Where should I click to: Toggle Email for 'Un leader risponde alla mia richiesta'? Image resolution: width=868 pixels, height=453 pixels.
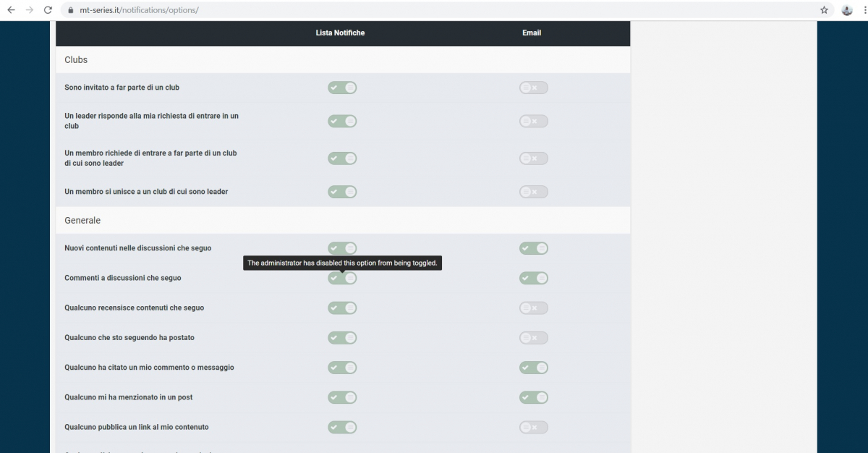[x=534, y=121]
